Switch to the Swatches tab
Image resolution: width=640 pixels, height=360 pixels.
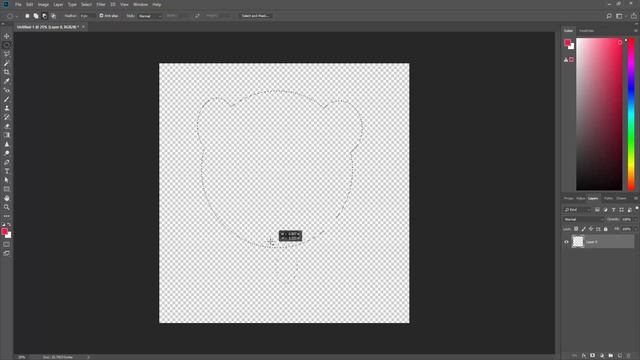(x=587, y=31)
